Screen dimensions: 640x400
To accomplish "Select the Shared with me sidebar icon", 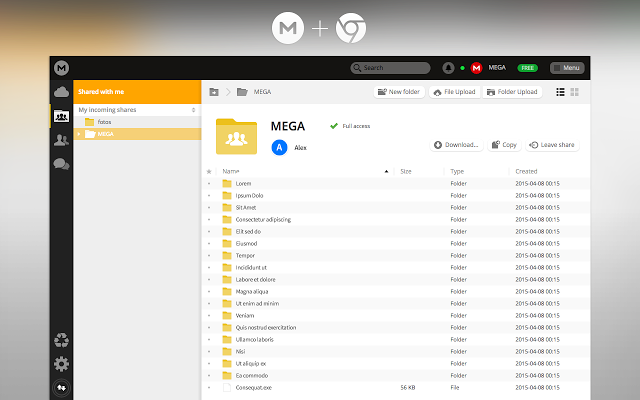I will (61, 116).
